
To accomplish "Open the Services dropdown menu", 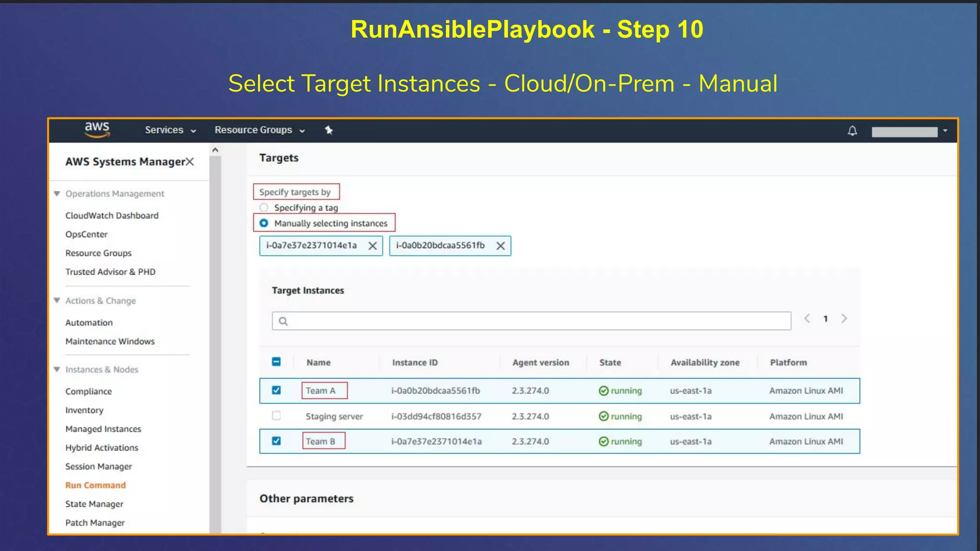I will tap(170, 130).
